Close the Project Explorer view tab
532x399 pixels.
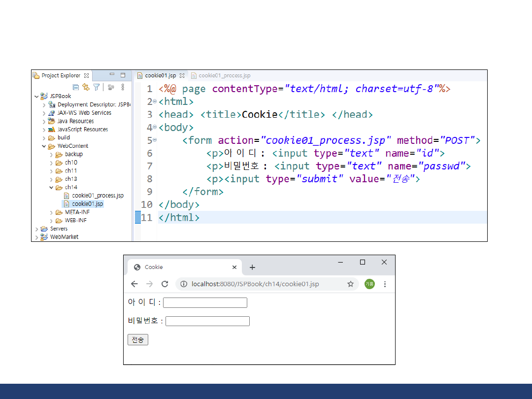coord(87,76)
